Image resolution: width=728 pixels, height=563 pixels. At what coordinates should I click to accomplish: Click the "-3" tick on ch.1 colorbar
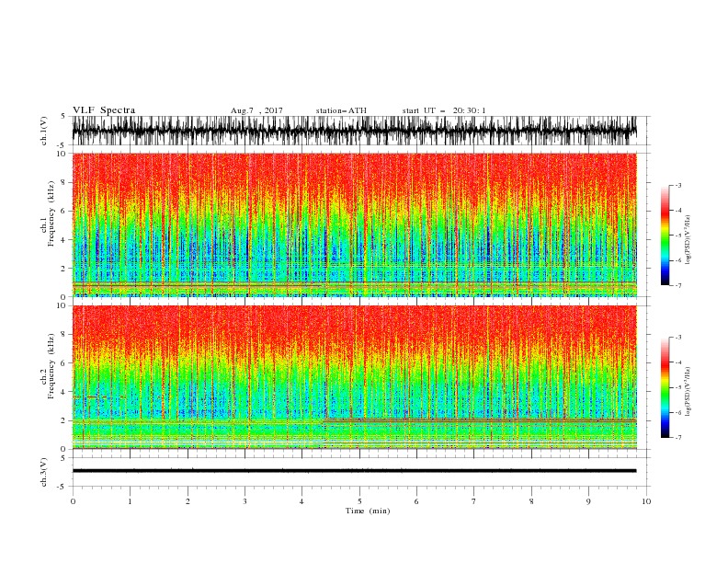678,185
